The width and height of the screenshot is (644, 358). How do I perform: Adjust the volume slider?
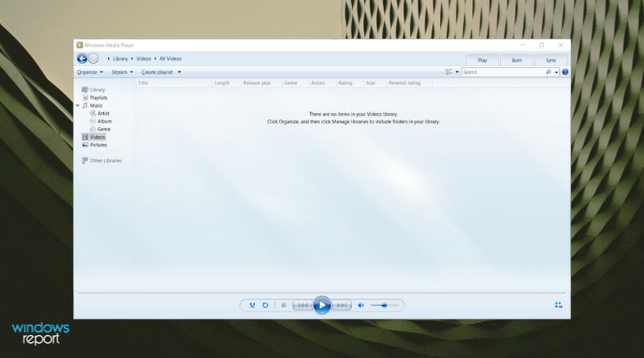point(384,305)
